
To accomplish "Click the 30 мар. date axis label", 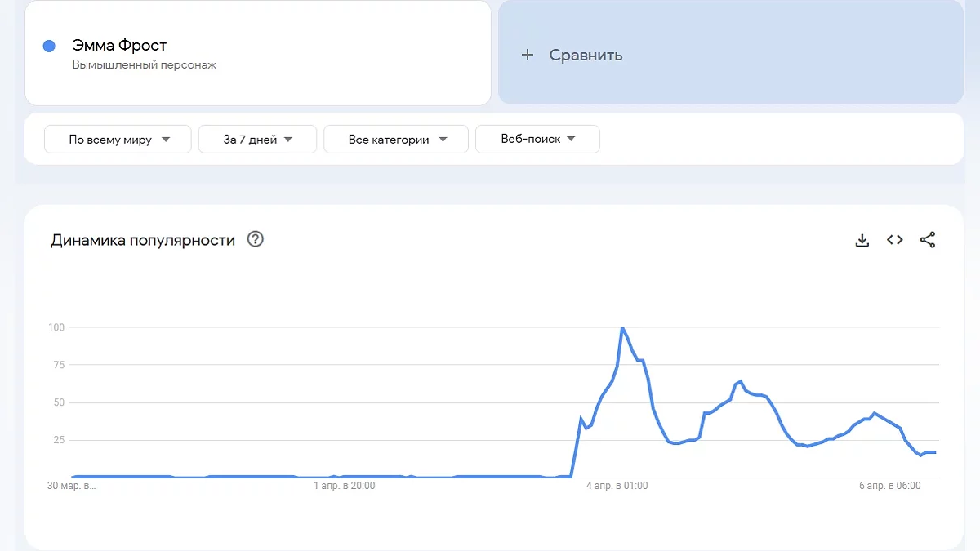I will tap(72, 486).
